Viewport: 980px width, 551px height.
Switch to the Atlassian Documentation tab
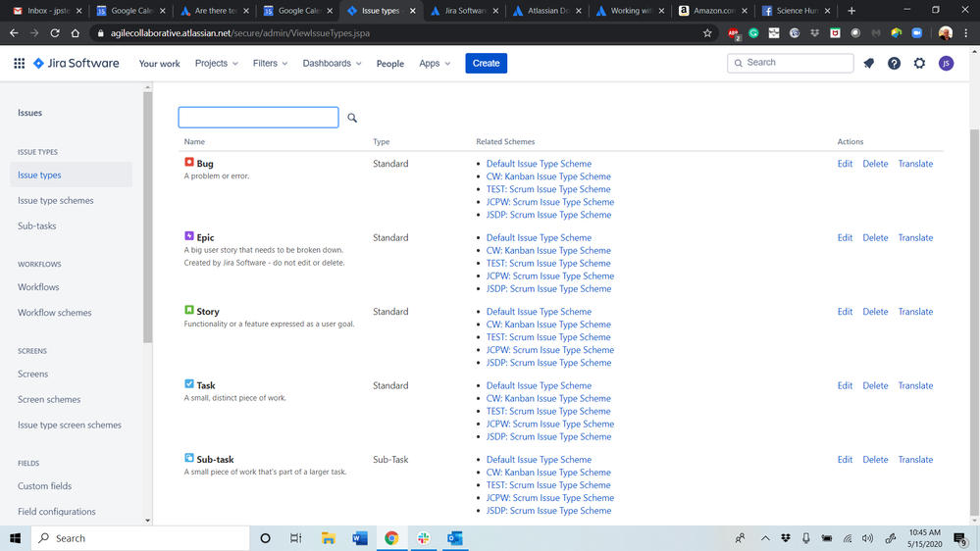pos(545,11)
